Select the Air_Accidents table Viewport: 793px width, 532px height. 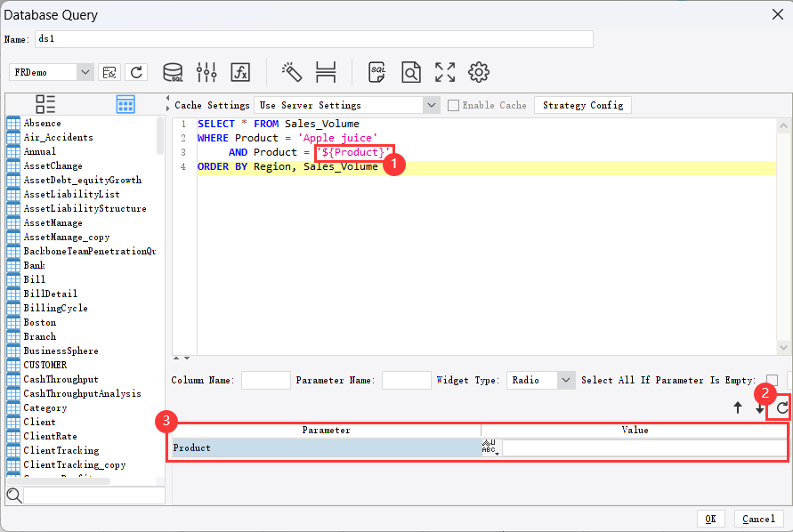click(x=58, y=138)
